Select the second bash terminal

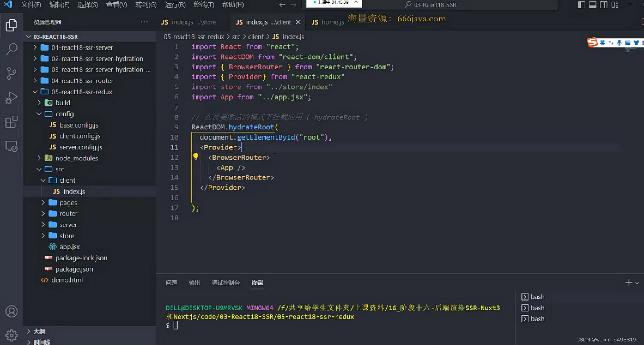click(x=533, y=308)
